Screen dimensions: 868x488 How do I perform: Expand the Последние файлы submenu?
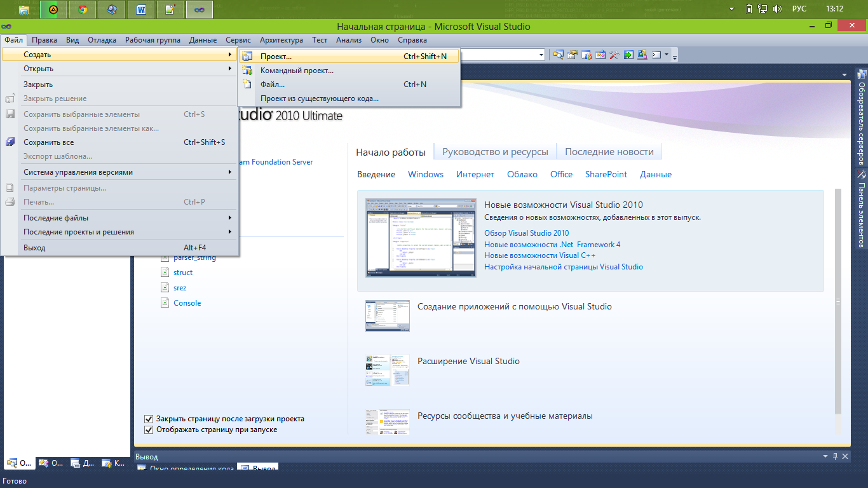120,218
